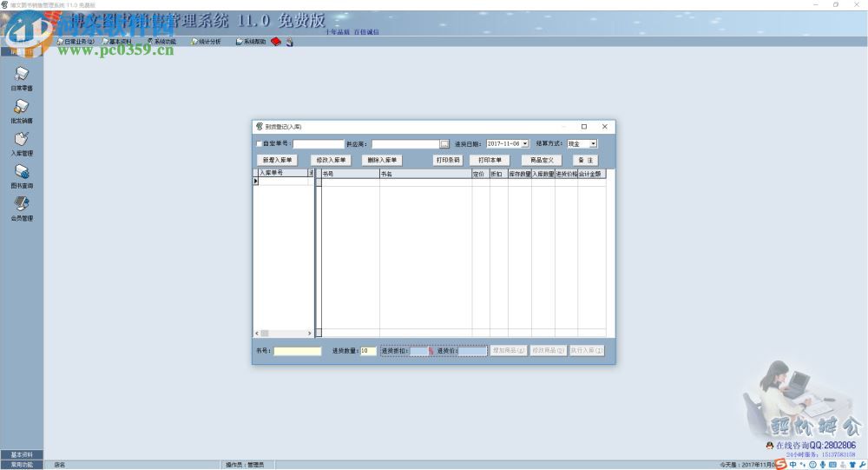The image size is (868, 470).
Task: Click the 执行入库 button
Action: (x=587, y=351)
